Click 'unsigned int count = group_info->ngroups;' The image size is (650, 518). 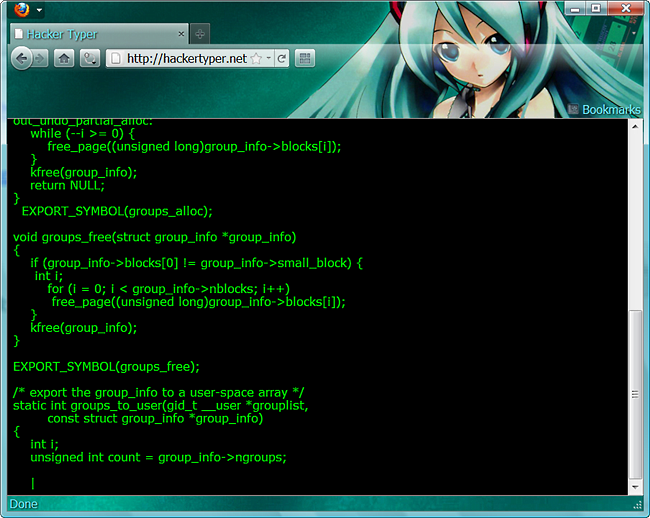tap(158, 457)
